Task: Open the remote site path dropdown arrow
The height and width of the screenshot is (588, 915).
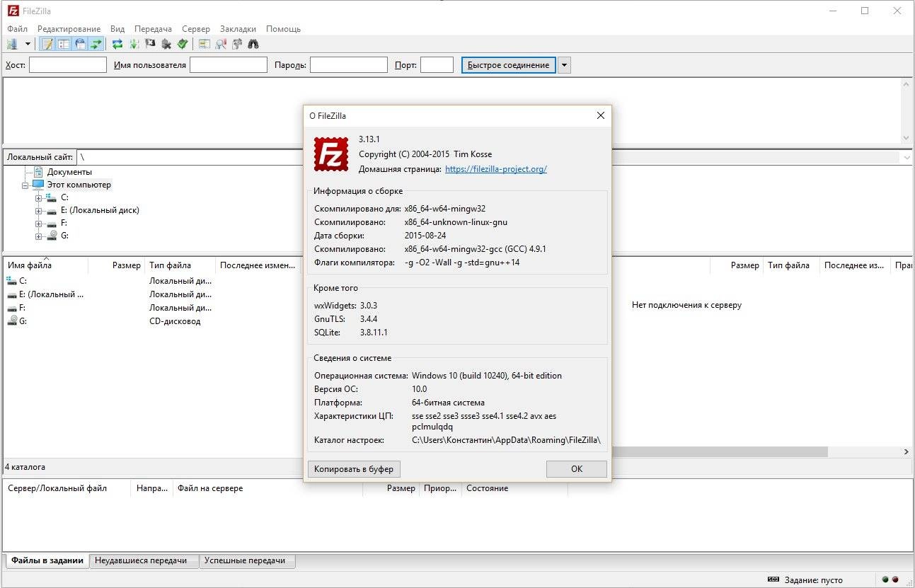Action: (x=907, y=157)
